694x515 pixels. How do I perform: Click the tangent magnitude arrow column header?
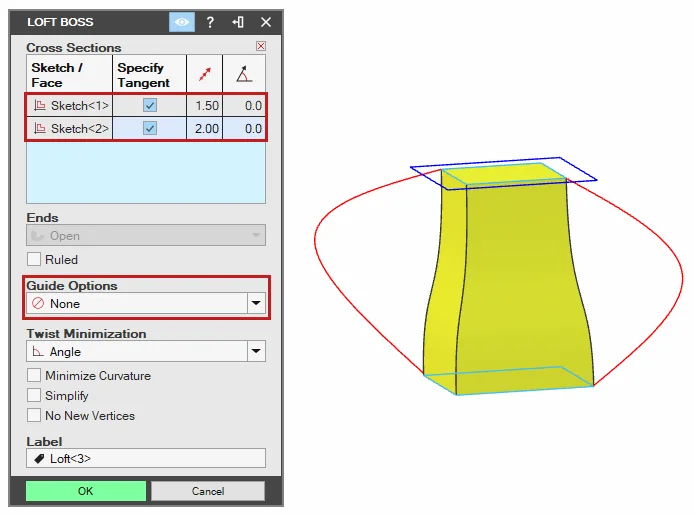pyautogui.click(x=204, y=74)
